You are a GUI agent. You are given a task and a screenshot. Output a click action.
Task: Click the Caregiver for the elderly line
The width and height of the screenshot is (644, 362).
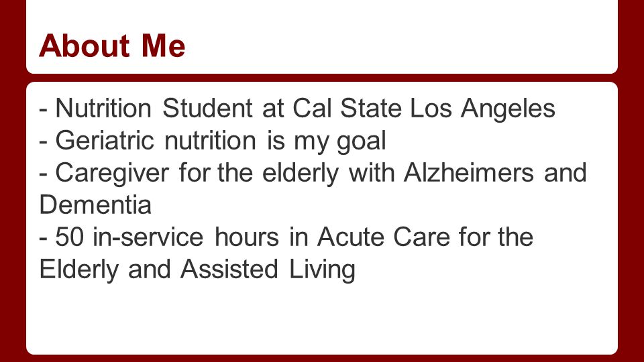tap(313, 173)
